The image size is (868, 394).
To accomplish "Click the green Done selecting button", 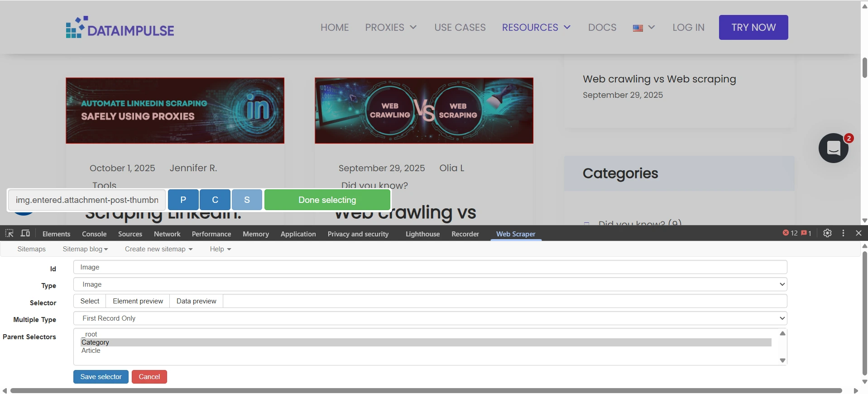I will [x=327, y=200].
